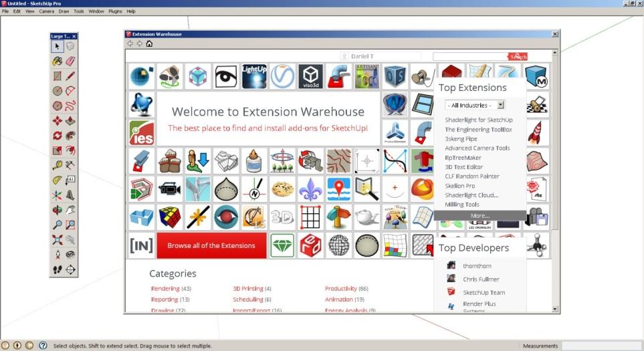Screen dimensions: 644x351
Task: Open the Camera menu
Action: pos(46,11)
